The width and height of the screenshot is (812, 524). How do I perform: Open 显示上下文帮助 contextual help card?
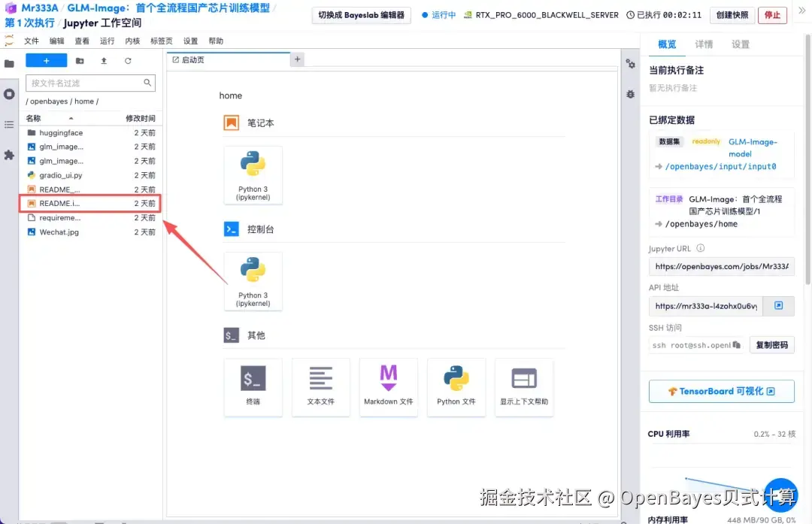click(x=524, y=387)
